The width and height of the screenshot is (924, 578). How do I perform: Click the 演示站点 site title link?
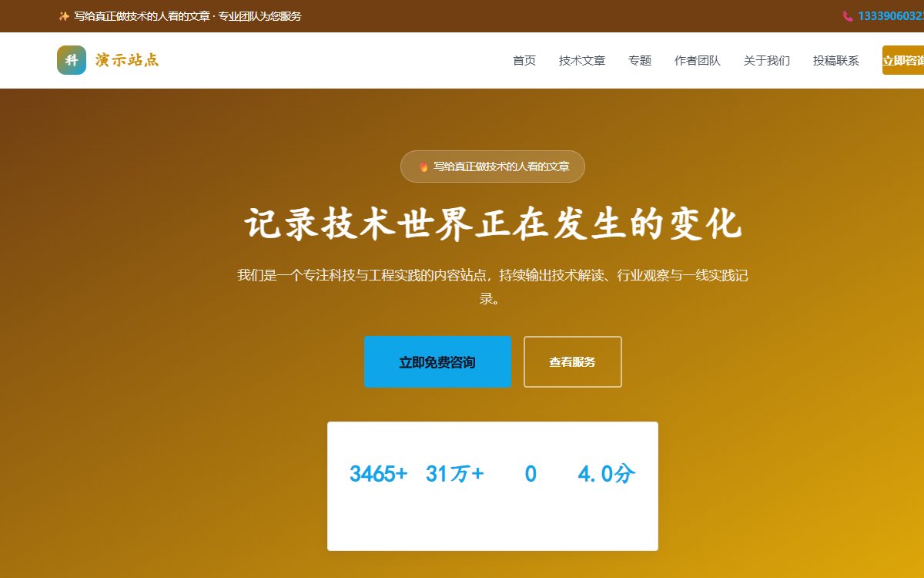[127, 60]
